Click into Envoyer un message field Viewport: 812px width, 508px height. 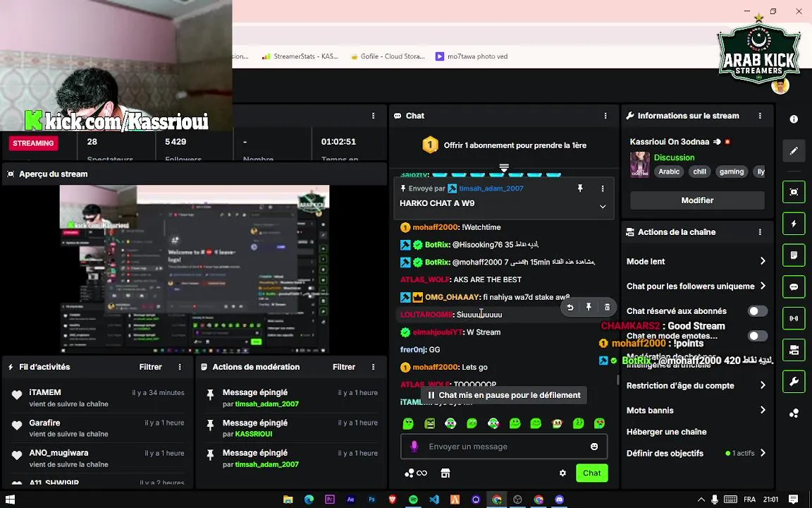(x=504, y=447)
